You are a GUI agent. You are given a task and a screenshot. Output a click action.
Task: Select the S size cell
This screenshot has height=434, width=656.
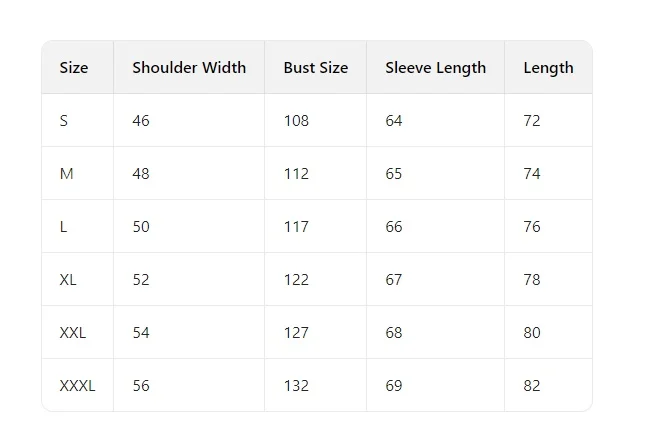pyautogui.click(x=64, y=121)
